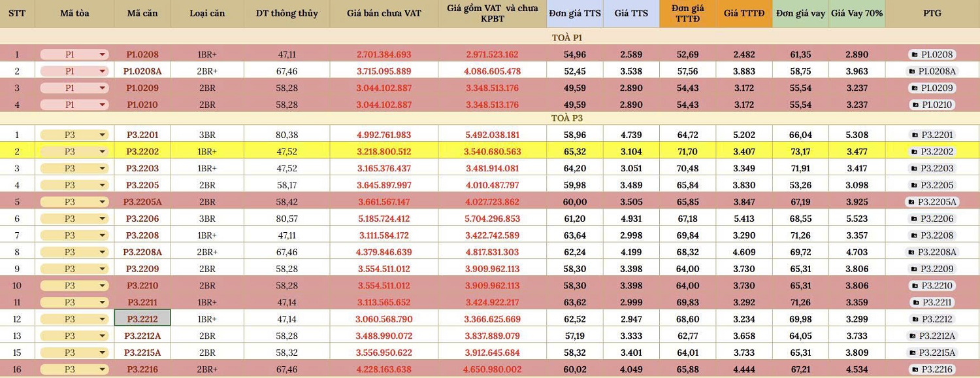This screenshot has height=378, width=980.
Task: Select the highlighted P3.2212 unit code cell
Action: point(142,318)
